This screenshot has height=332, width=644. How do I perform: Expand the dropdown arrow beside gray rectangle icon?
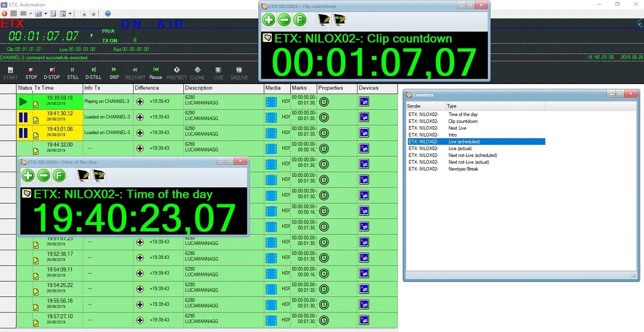(x=30, y=13)
